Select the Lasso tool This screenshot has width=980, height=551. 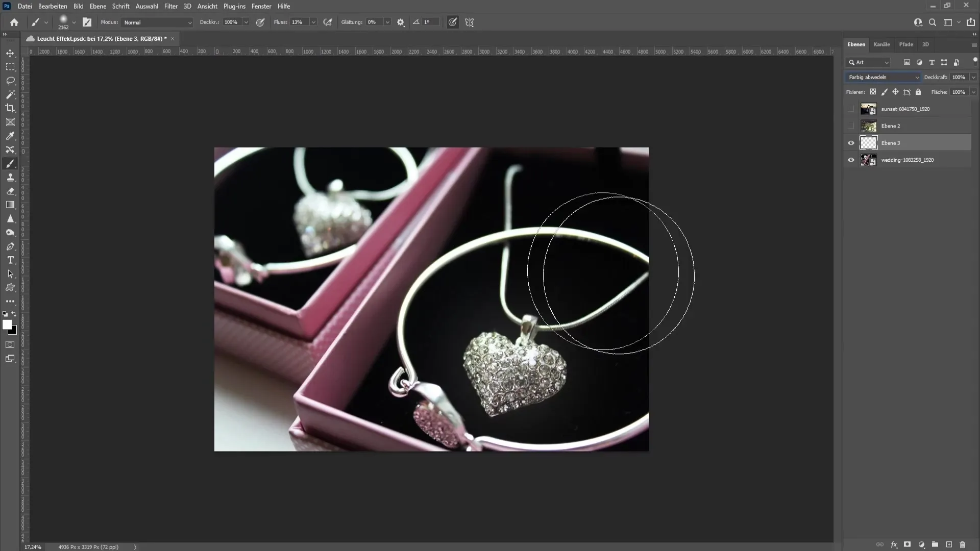10,80
